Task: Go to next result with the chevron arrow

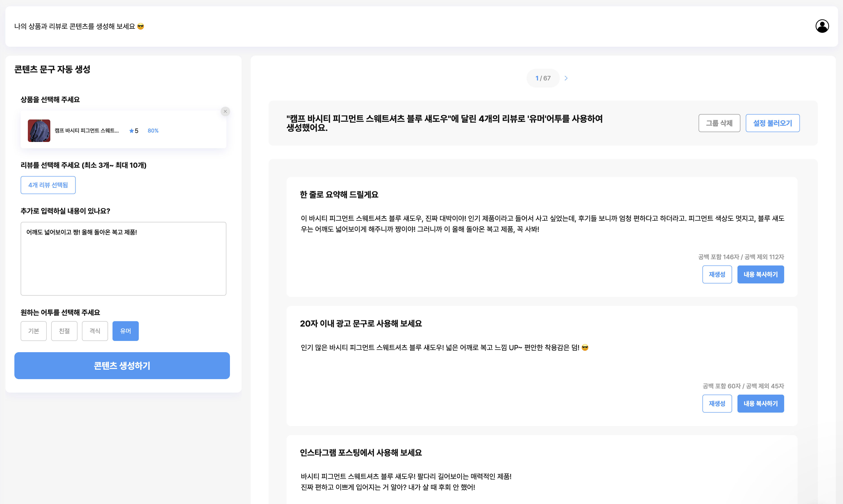Action: click(x=566, y=78)
